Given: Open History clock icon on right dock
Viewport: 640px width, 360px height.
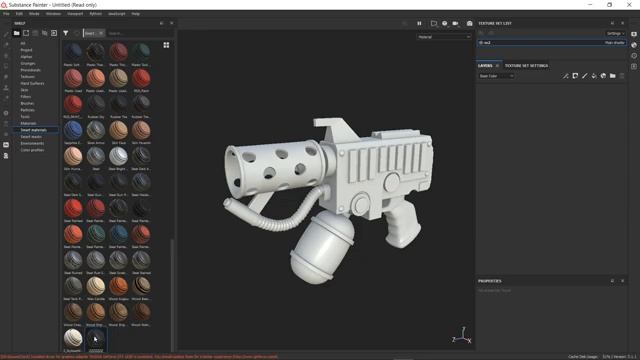Looking at the screenshot, I should (x=634, y=56).
